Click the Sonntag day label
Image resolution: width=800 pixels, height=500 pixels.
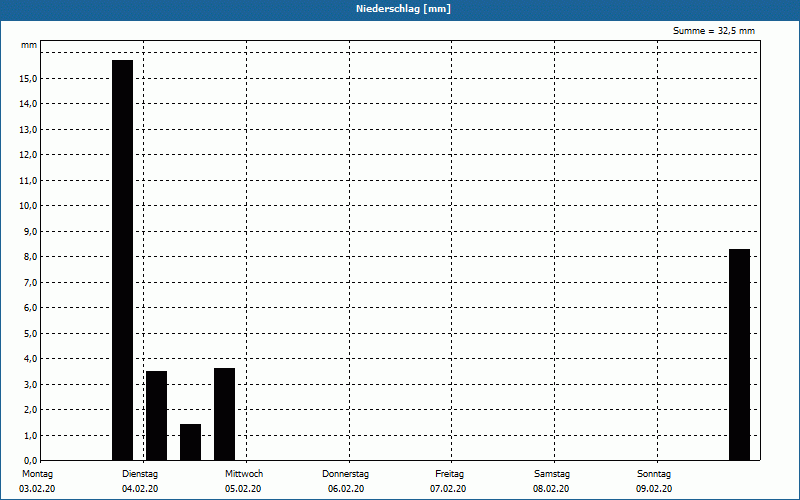click(654, 473)
